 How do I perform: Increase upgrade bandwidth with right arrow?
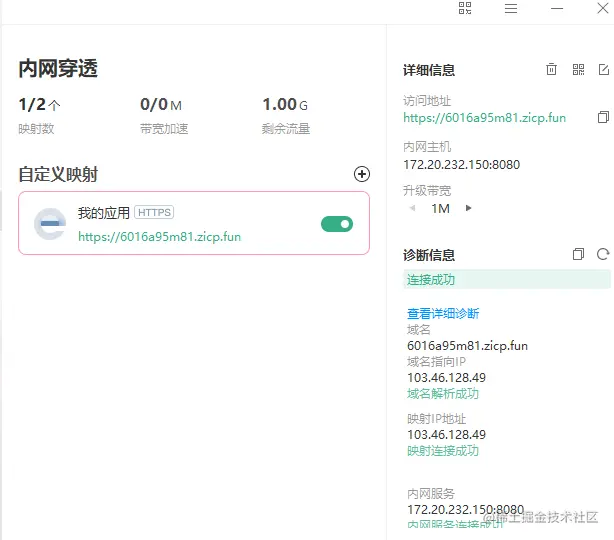pos(468,208)
